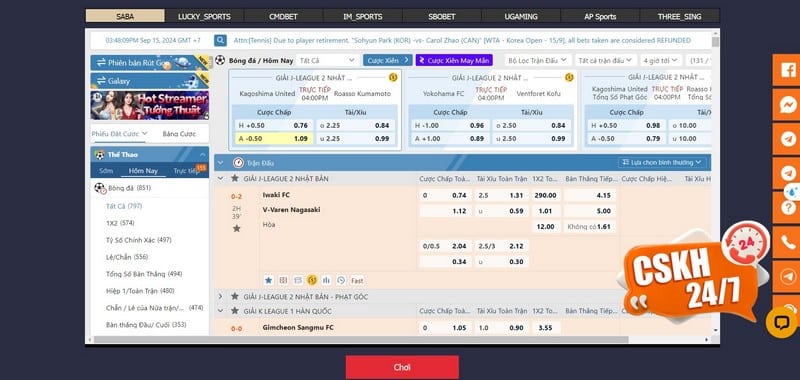This screenshot has height=380, width=800.
Task: Toggle favorite star for K League 1 Hàn Quốc
Action: tap(235, 311)
